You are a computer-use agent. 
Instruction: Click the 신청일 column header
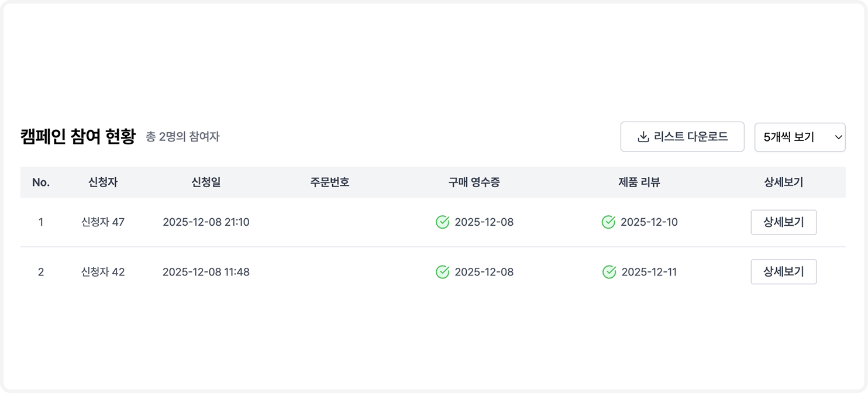tap(205, 182)
